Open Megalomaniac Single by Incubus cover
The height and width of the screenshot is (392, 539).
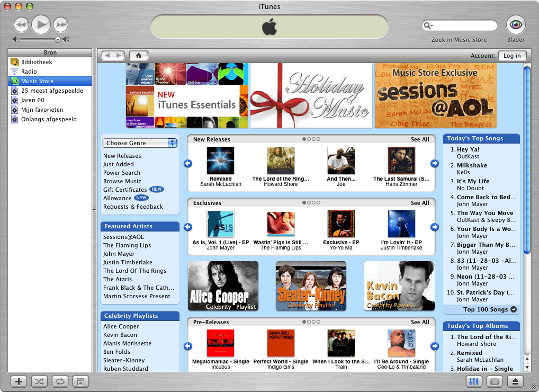pos(221,343)
